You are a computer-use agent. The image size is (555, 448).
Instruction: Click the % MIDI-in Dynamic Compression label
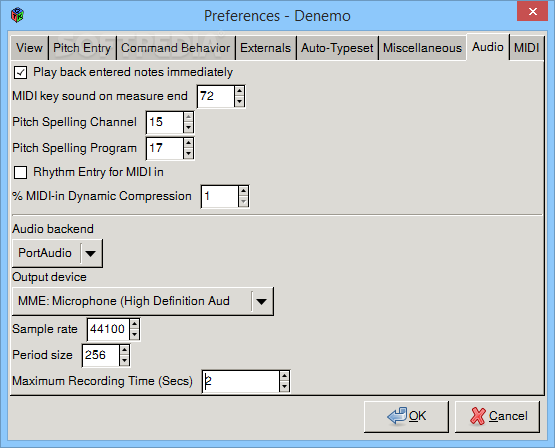[102, 196]
